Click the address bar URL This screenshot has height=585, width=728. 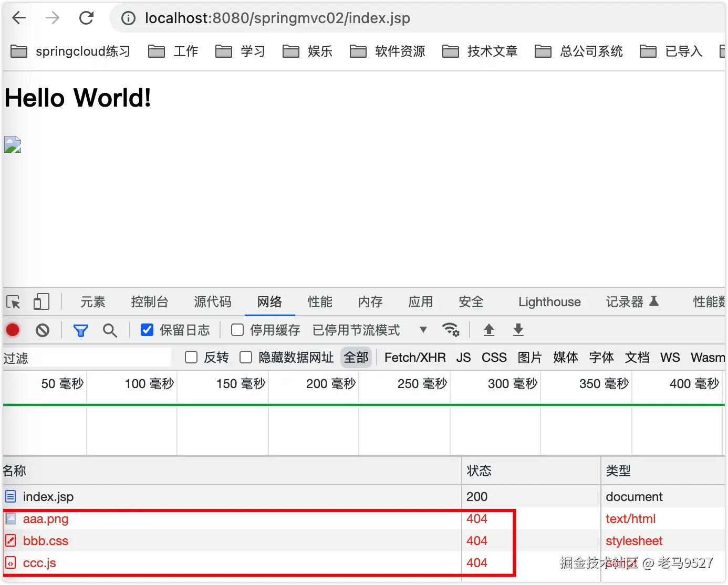pyautogui.click(x=277, y=18)
